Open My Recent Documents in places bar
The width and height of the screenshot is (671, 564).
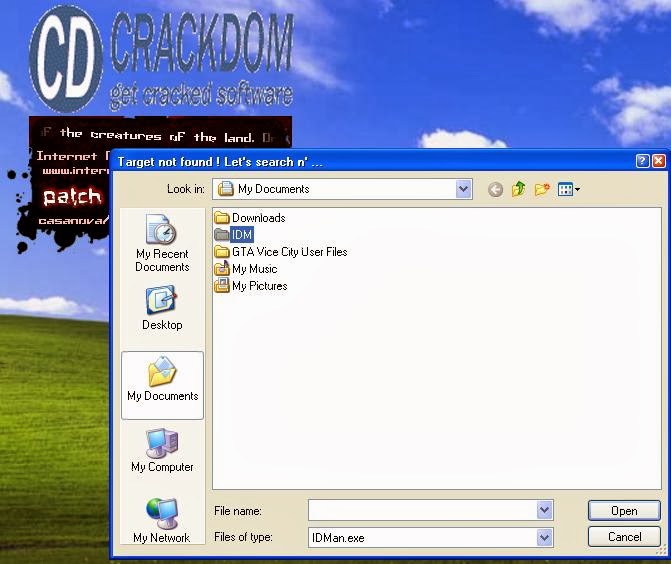pyautogui.click(x=162, y=243)
